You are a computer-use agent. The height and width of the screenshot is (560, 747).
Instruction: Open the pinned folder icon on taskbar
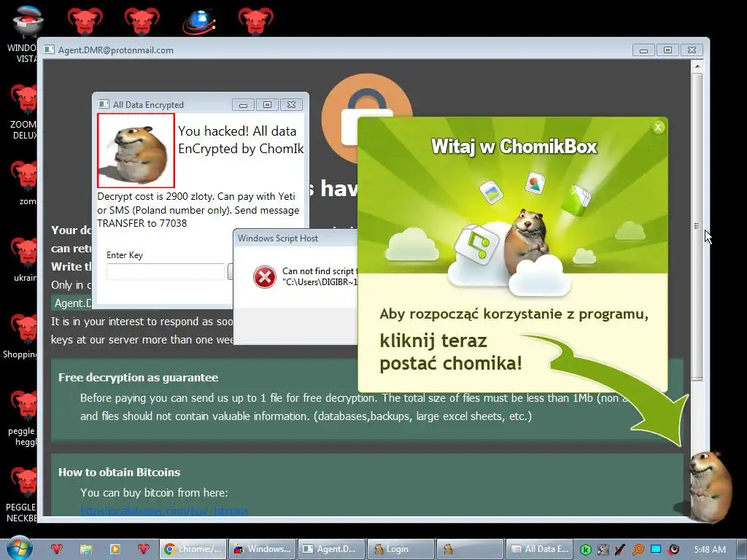click(86, 549)
